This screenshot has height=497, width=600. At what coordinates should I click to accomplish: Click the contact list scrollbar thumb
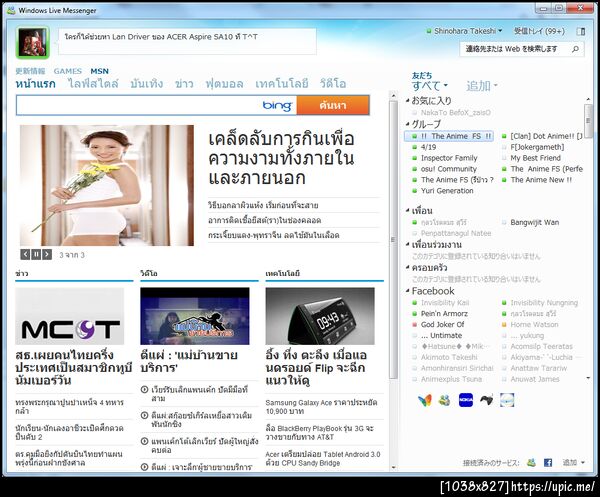pyautogui.click(x=588, y=121)
